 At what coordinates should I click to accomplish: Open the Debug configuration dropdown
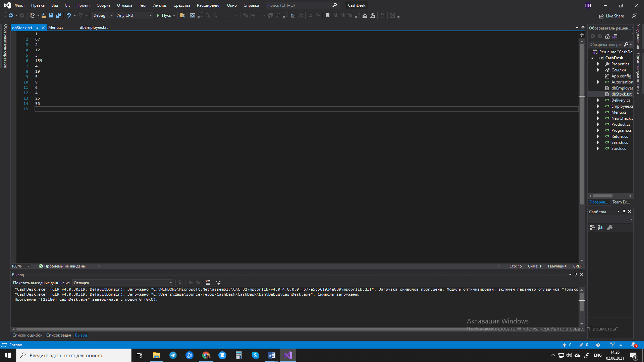(x=103, y=15)
